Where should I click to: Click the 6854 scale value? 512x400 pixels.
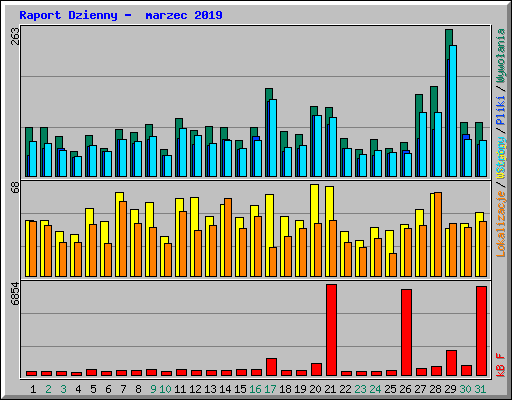coord(15,294)
